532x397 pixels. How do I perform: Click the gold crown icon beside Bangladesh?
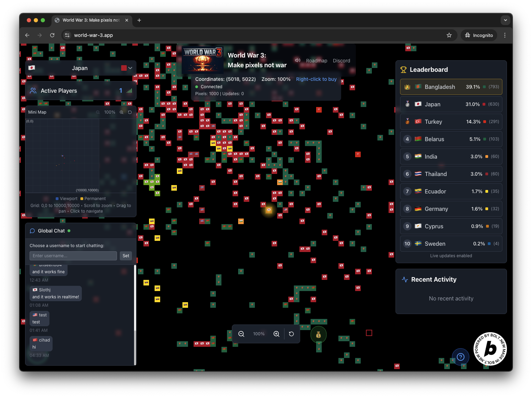(407, 87)
